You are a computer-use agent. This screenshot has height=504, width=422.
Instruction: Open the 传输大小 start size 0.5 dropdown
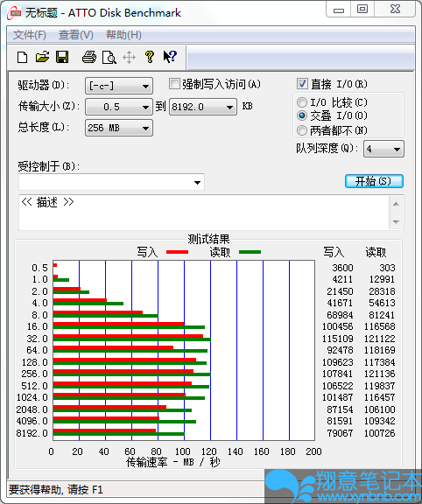[x=119, y=107]
